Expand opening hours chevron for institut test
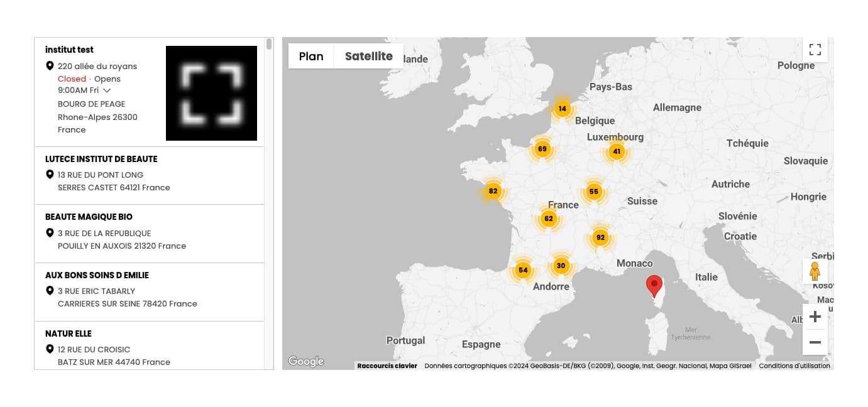This screenshot has width=868, height=407. point(107,90)
